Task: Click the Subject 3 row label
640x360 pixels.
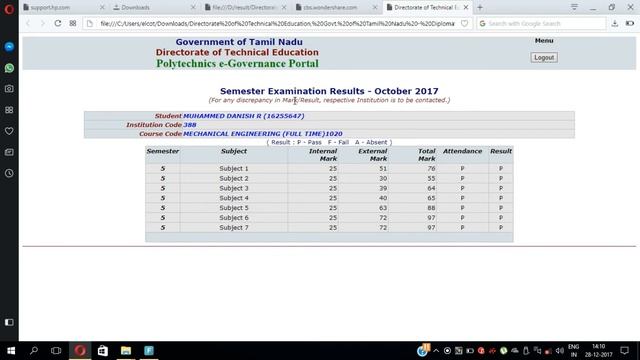Action: tap(233, 188)
